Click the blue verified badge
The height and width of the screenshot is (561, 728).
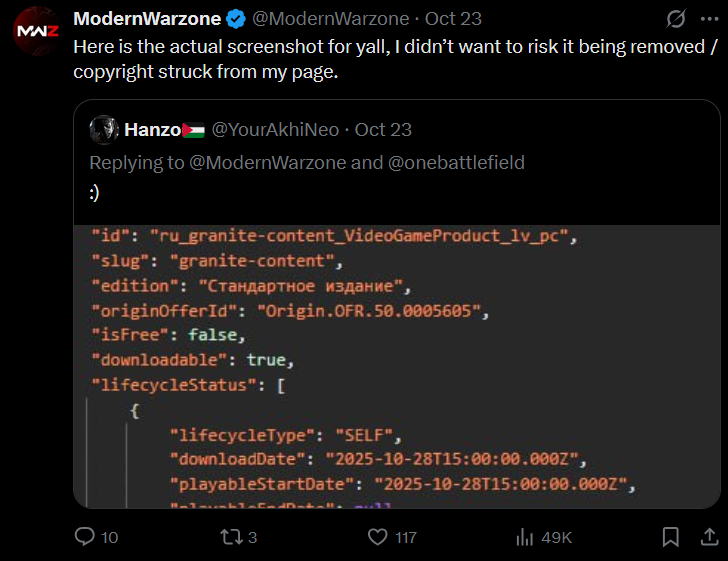click(234, 19)
